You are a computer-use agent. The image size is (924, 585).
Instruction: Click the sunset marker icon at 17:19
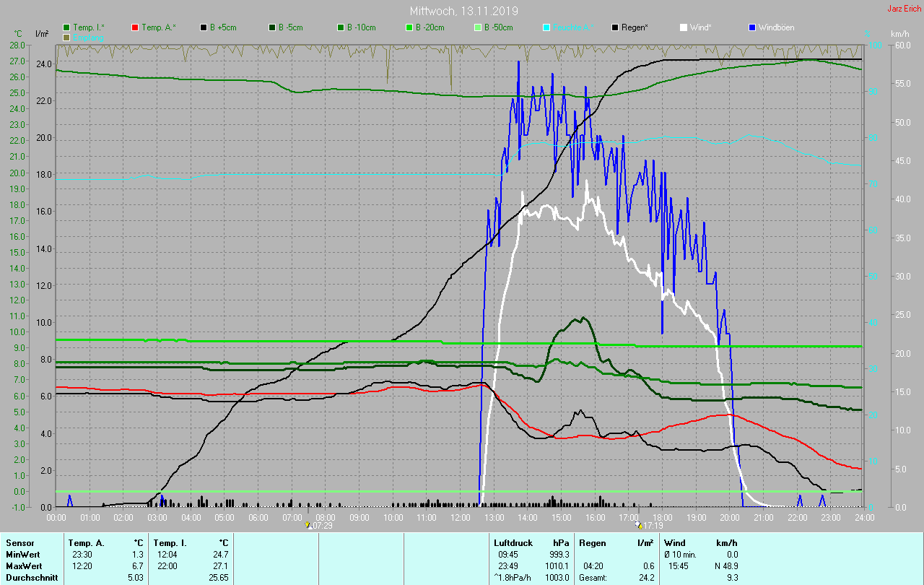pyautogui.click(x=639, y=525)
